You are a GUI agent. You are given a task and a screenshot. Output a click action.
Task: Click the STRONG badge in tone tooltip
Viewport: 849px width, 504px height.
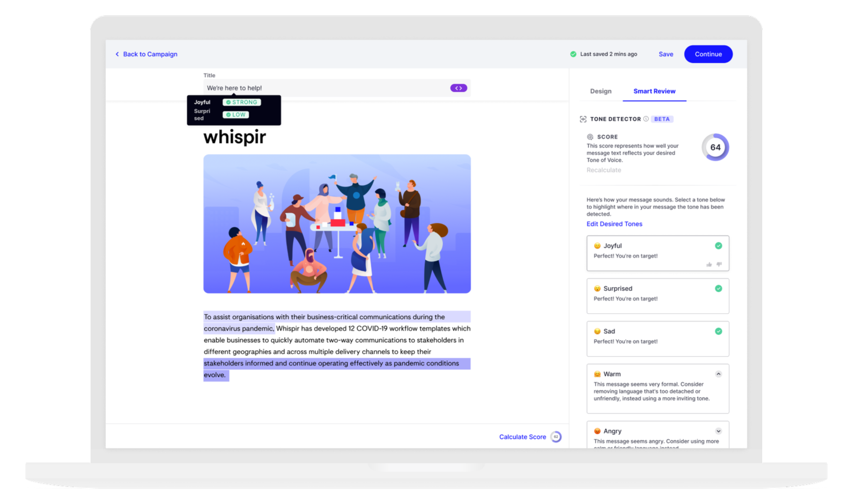click(x=242, y=102)
